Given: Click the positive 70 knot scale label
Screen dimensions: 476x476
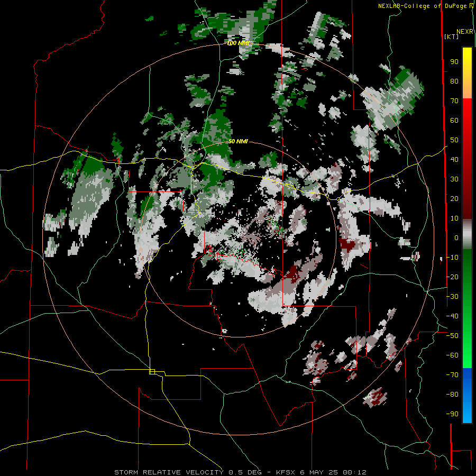Looking at the screenshot, I should 454,101.
